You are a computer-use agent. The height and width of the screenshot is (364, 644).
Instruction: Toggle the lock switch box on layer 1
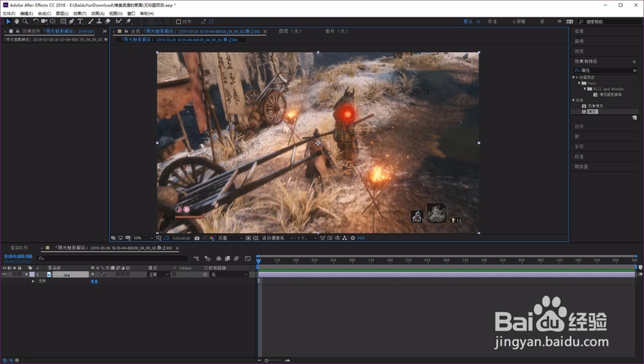pos(20,274)
